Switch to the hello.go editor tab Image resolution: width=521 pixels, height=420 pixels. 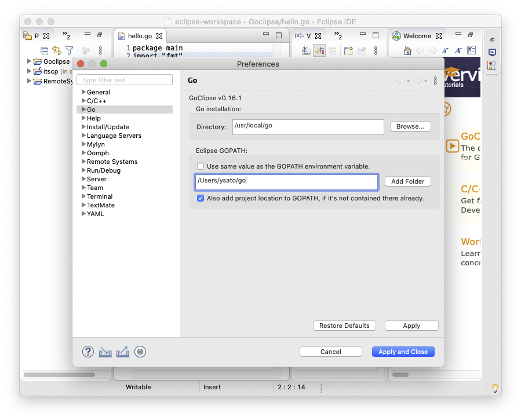[139, 36]
